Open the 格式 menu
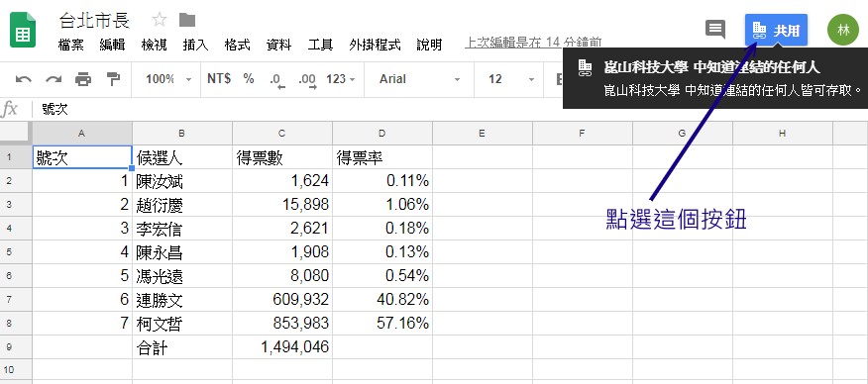The width and height of the screenshot is (868, 384). coord(238,45)
